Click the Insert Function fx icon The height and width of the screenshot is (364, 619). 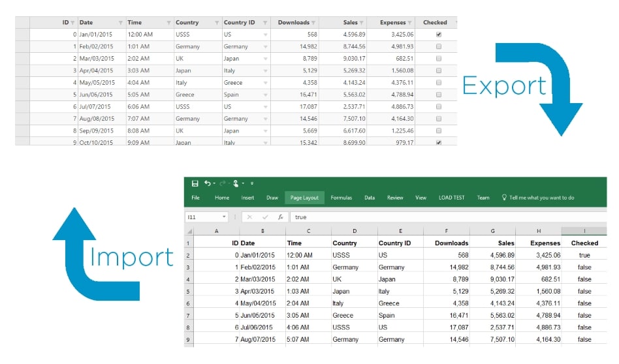[x=280, y=217]
